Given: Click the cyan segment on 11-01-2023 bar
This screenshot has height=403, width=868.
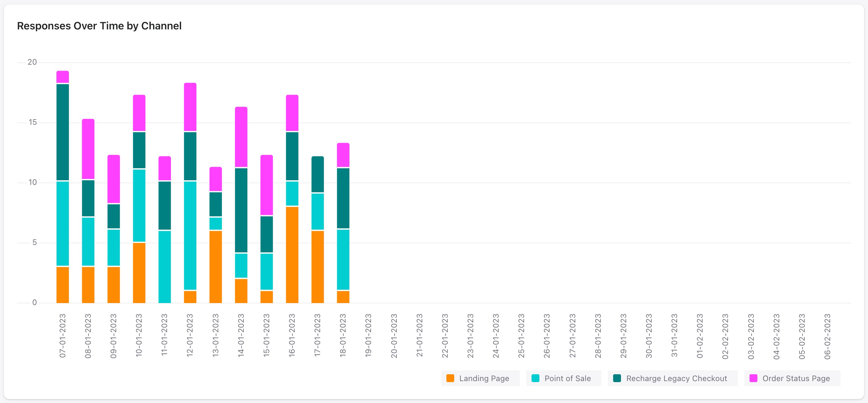Looking at the screenshot, I should (x=165, y=266).
